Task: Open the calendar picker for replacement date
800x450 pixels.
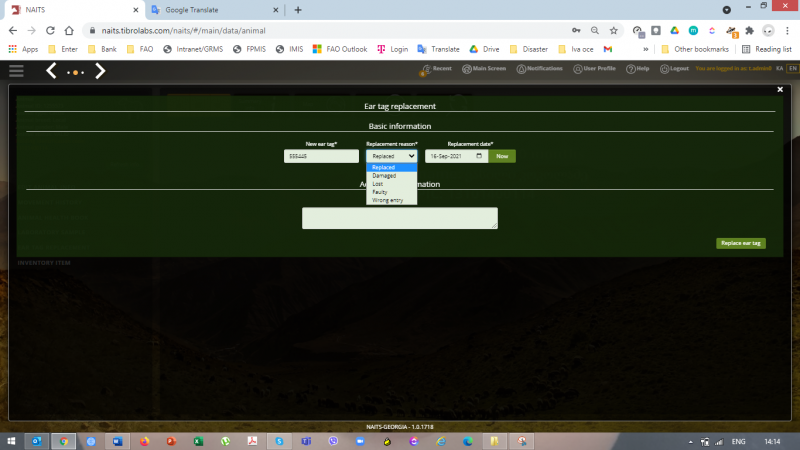Action: pyautogui.click(x=479, y=156)
